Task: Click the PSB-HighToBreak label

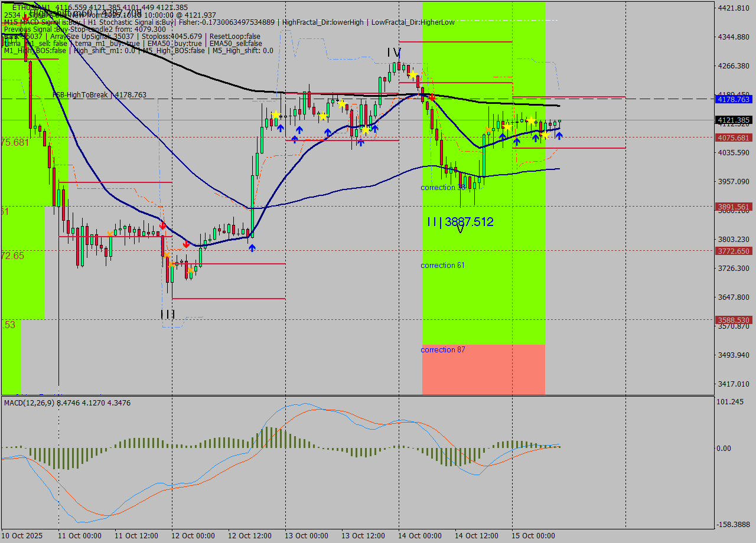Action: tap(81, 95)
